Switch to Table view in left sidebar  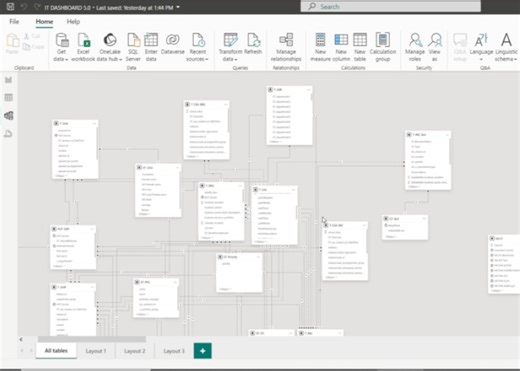point(9,97)
